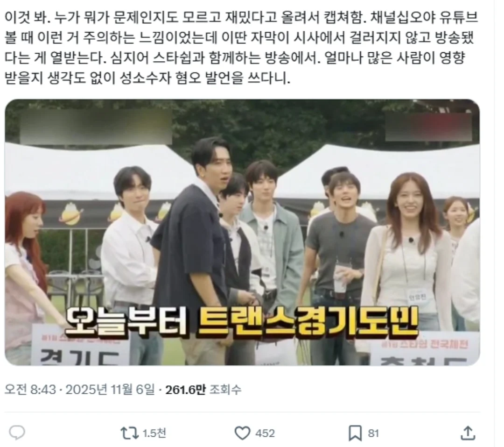The image size is (504, 447).
Task: Click the 1.5천 repost count
Action: (154, 433)
